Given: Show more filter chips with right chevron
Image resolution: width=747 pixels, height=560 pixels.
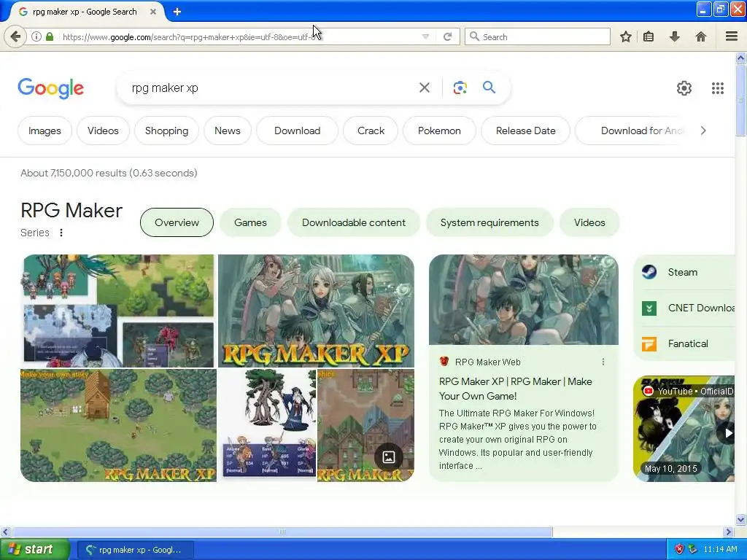Looking at the screenshot, I should (703, 131).
